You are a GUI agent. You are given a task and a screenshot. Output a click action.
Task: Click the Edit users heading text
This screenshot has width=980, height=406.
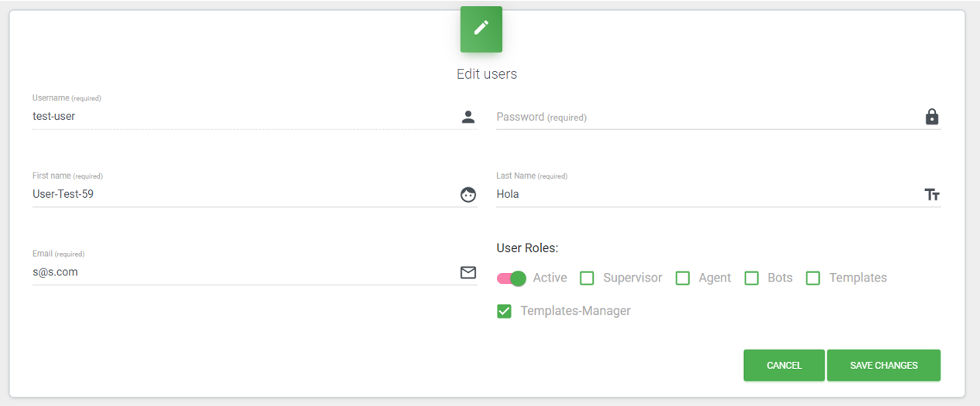pyautogui.click(x=487, y=74)
